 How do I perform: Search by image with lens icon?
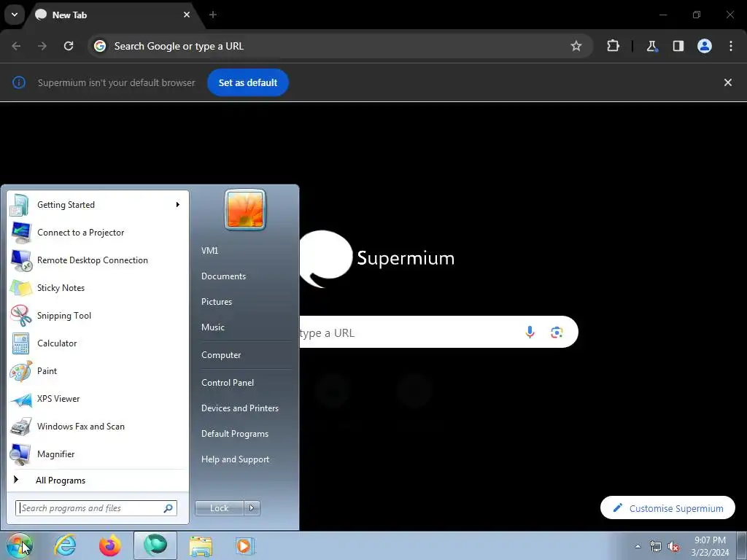[557, 332]
